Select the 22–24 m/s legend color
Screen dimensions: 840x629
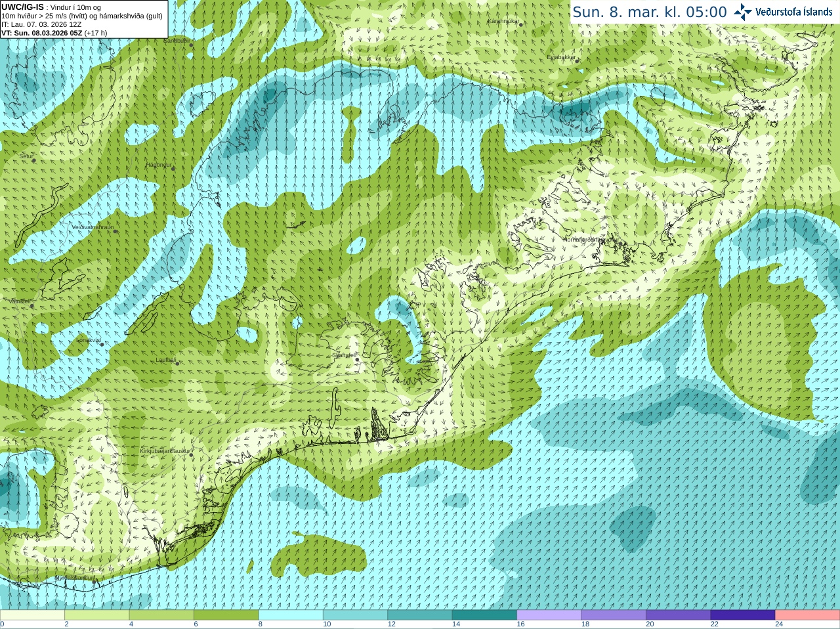click(x=743, y=615)
